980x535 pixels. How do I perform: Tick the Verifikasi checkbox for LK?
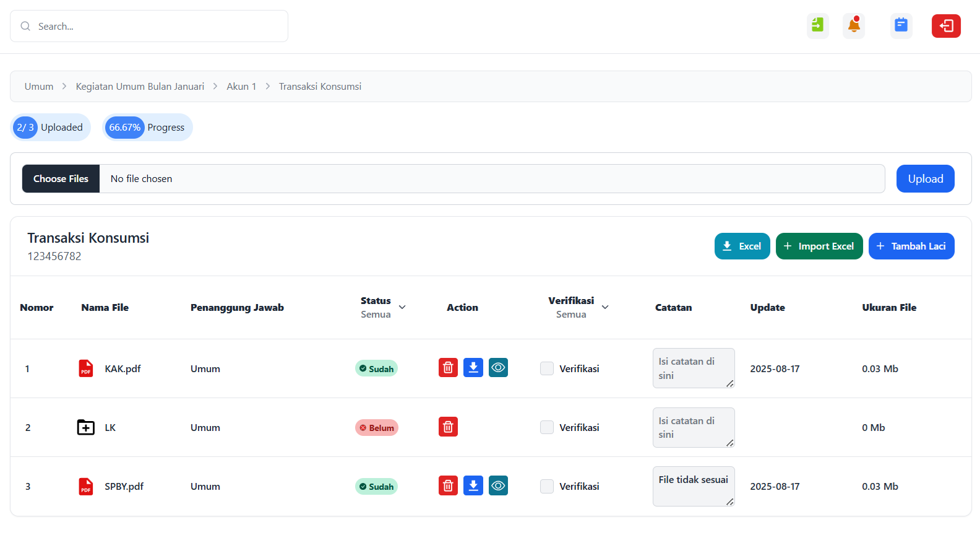(547, 427)
